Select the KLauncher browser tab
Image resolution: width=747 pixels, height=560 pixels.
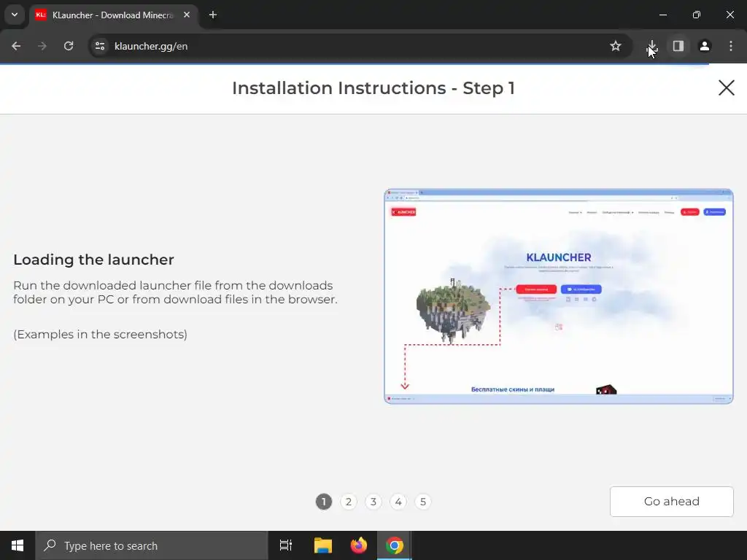pyautogui.click(x=113, y=15)
